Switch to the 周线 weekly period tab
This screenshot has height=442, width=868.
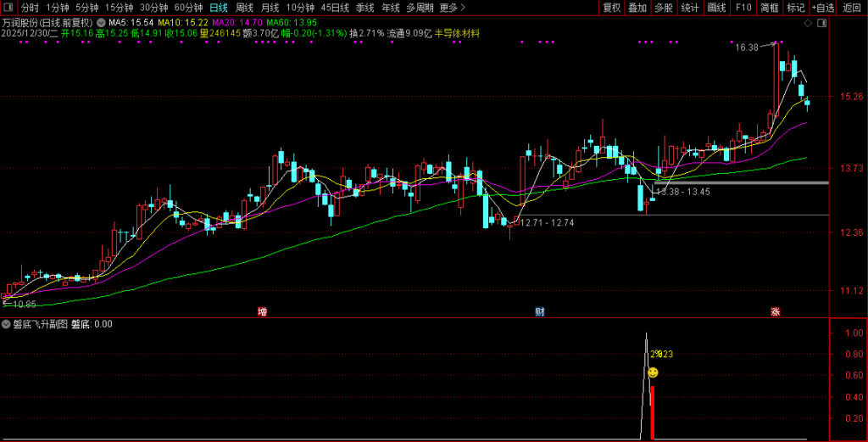(x=244, y=8)
